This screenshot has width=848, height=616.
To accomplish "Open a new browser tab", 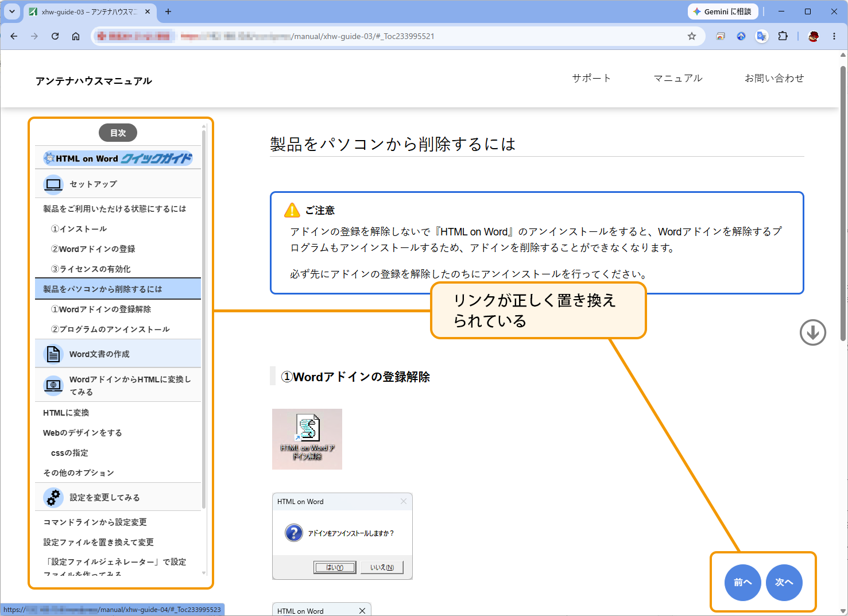I will click(x=168, y=11).
